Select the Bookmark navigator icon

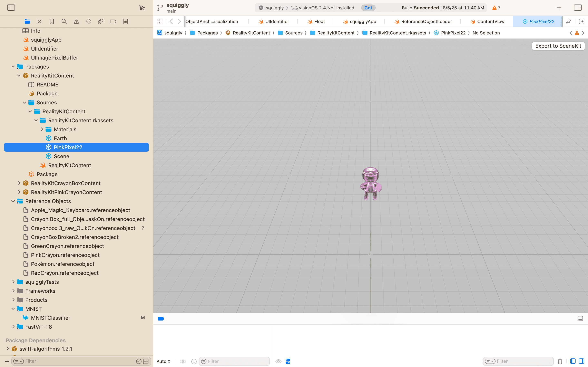click(x=52, y=21)
